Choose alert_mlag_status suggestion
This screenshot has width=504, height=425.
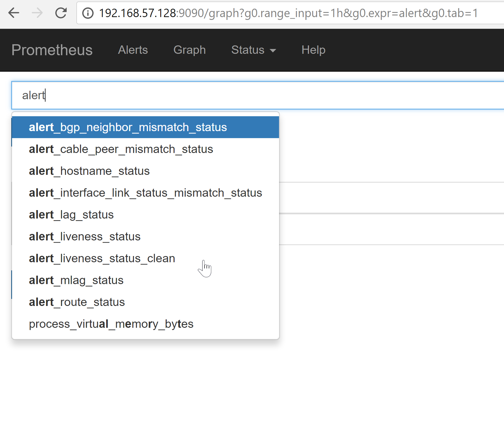tap(76, 280)
